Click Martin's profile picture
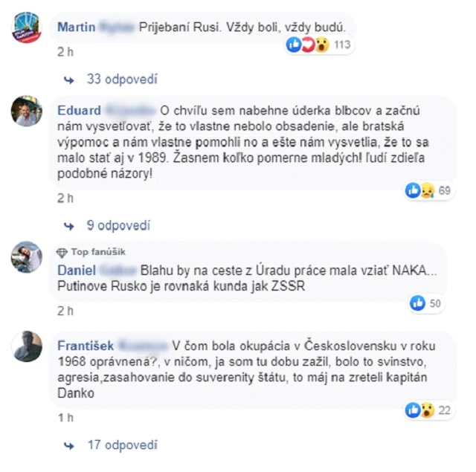The height and width of the screenshot is (472, 476). coord(27,28)
